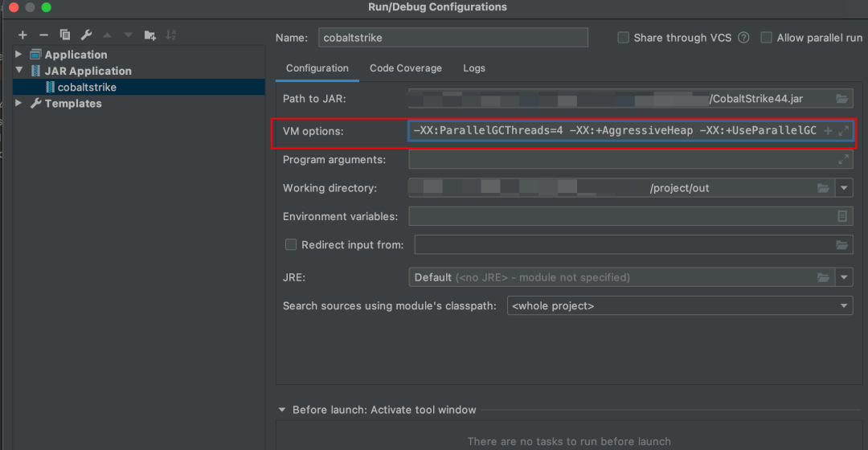The height and width of the screenshot is (450, 868).
Task: Open the Working directory dropdown arrow
Action: [844, 188]
